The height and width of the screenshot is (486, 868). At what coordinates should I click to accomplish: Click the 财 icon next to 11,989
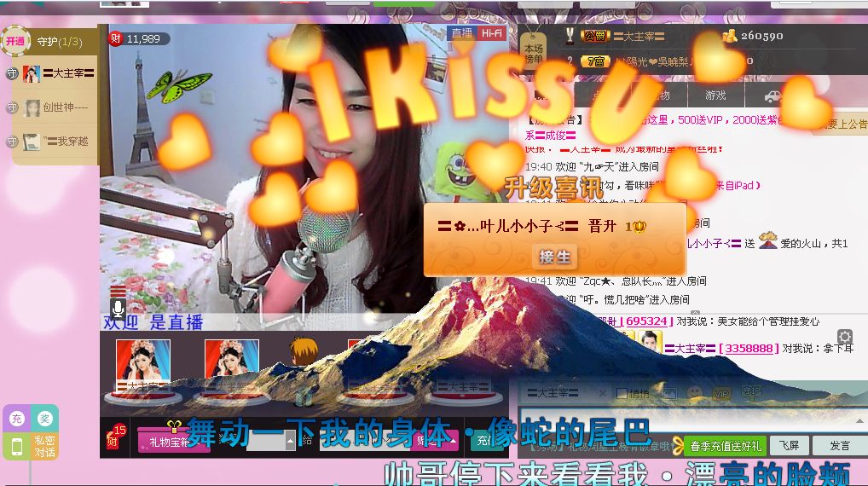[x=115, y=38]
